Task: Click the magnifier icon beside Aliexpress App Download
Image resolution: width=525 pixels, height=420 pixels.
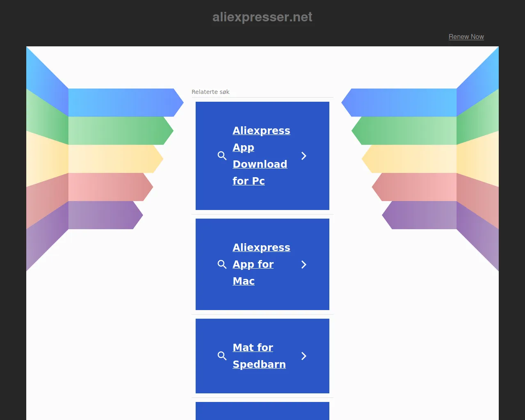Action: (x=222, y=156)
